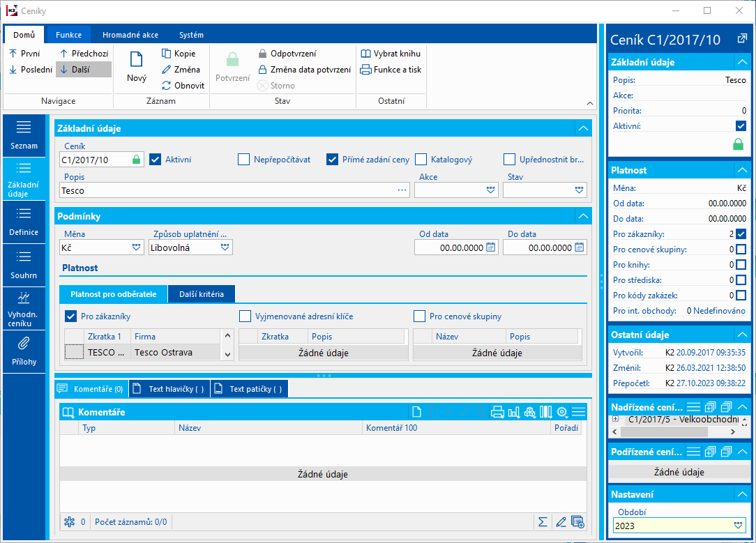The width and height of the screenshot is (756, 543).
Task: Open the Přílohy attachments page
Action: tap(24, 352)
